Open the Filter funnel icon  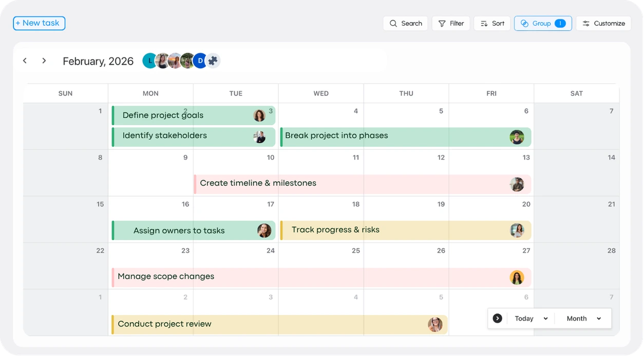point(441,23)
